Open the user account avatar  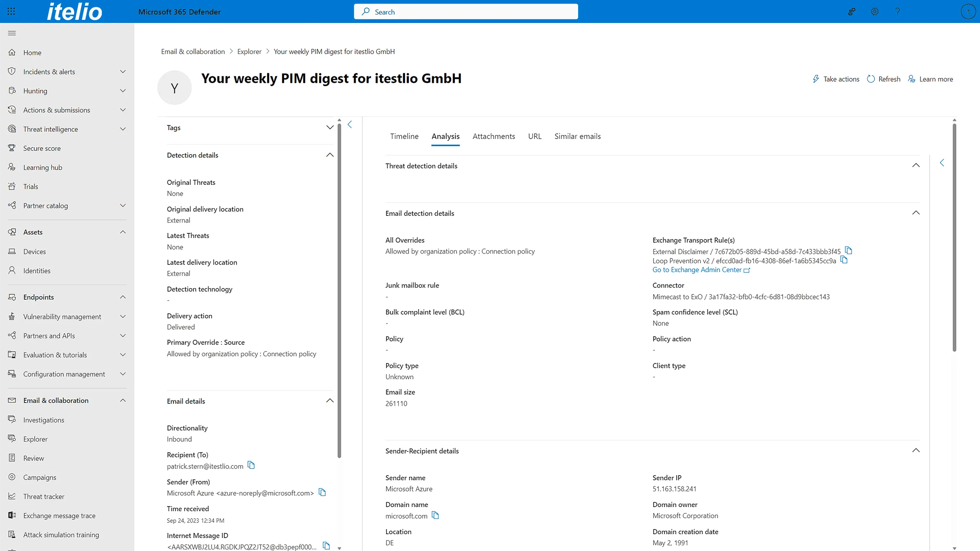tap(968, 11)
